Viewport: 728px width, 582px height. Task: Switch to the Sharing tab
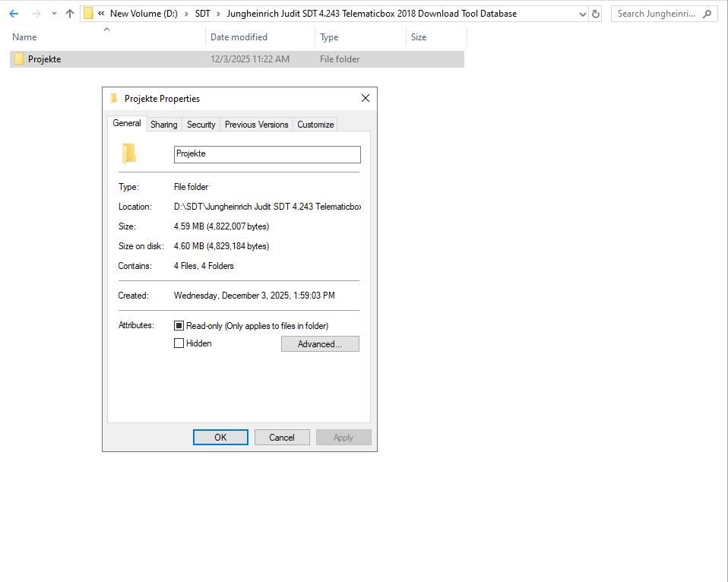point(164,125)
